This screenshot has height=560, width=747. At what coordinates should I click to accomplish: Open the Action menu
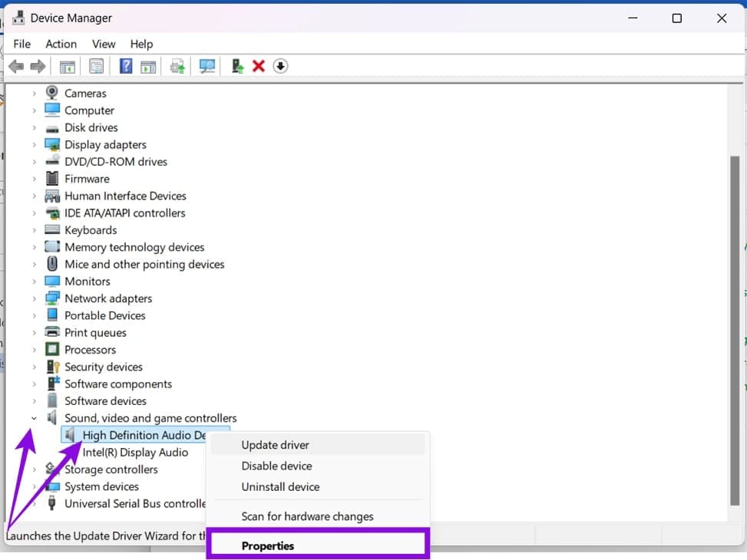(61, 44)
